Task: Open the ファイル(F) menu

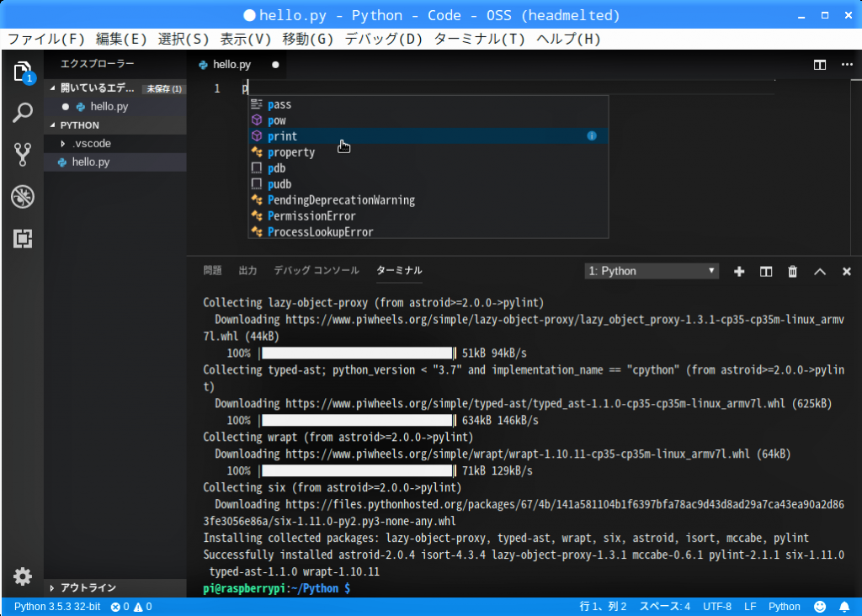Action: 46,39
